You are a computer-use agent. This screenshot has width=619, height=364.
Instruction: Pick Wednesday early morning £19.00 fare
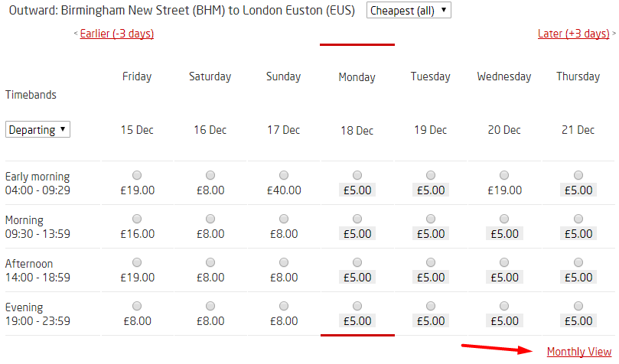503,175
